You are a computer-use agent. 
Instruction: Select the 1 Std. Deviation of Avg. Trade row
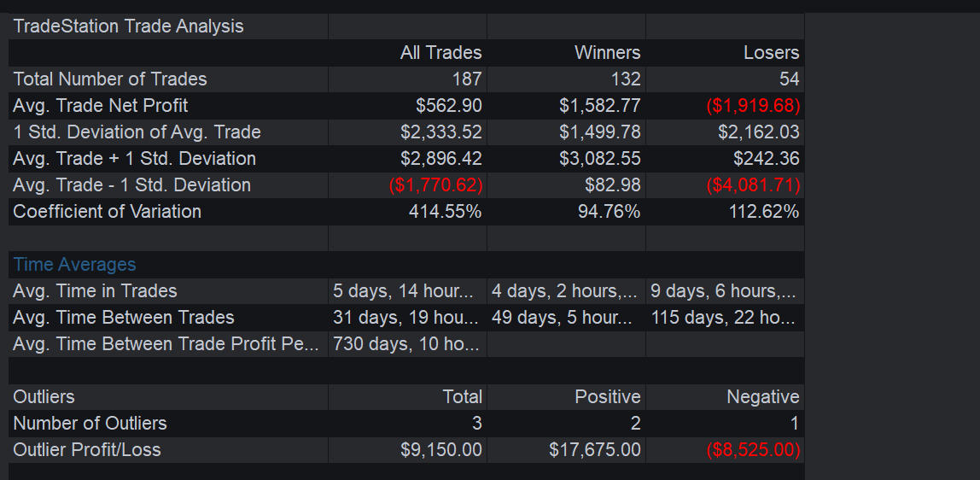pyautogui.click(x=406, y=132)
